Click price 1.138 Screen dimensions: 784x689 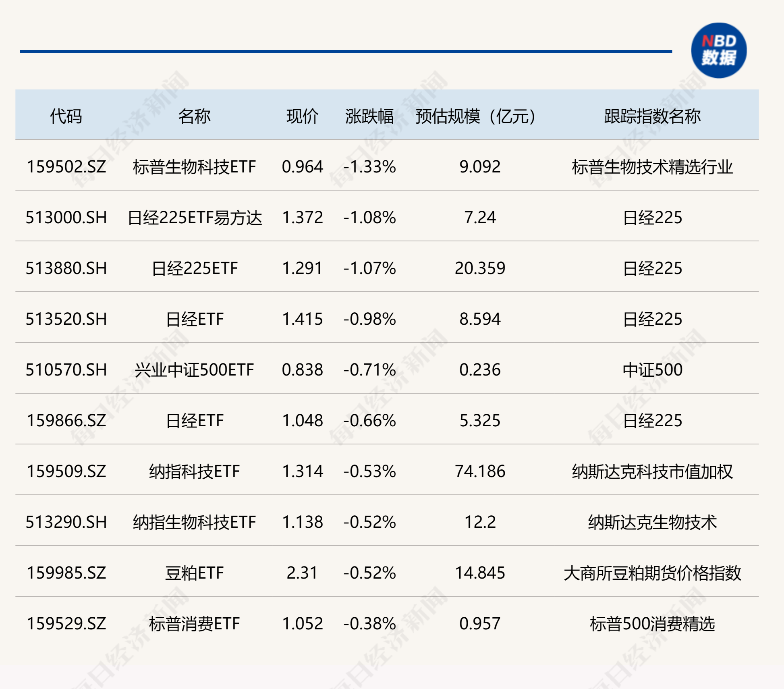pyautogui.click(x=303, y=522)
